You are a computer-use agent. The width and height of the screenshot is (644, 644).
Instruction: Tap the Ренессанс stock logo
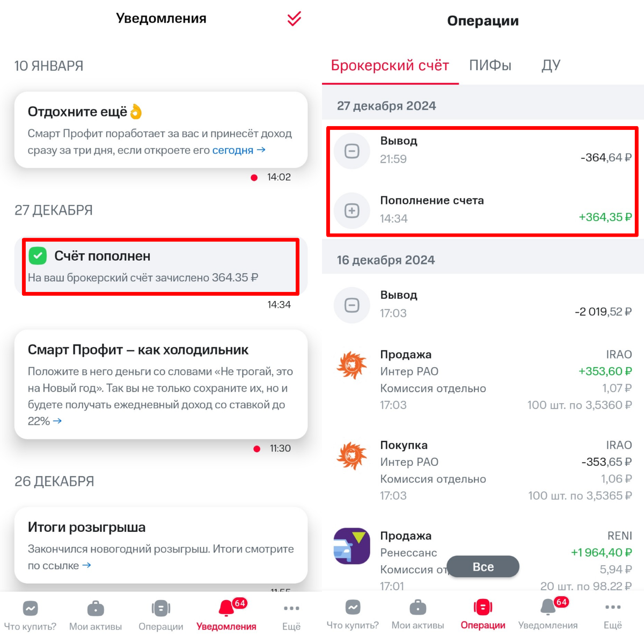coord(352,546)
